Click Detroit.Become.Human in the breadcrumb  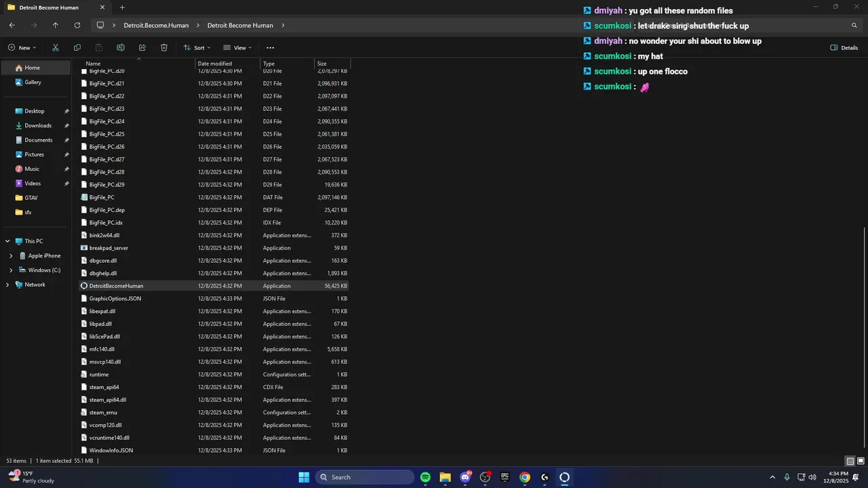tap(156, 25)
